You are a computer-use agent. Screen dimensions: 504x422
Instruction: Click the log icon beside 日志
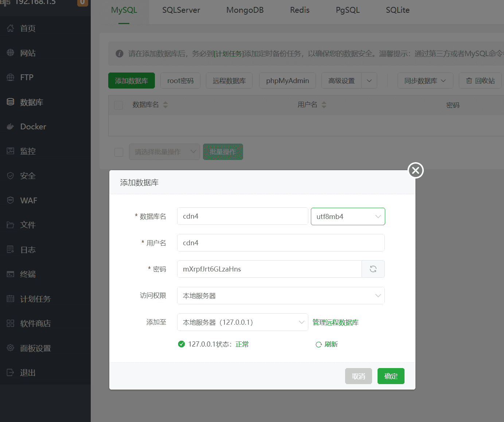click(x=11, y=250)
